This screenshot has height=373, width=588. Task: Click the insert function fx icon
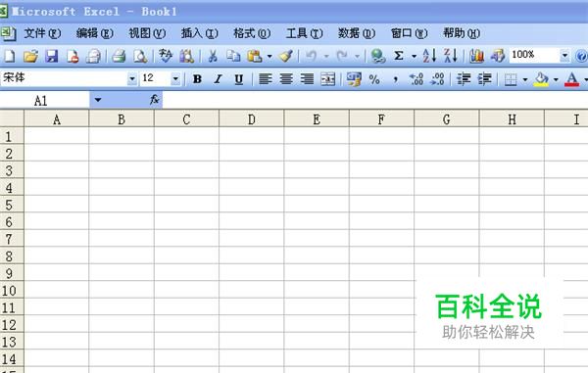point(154,100)
